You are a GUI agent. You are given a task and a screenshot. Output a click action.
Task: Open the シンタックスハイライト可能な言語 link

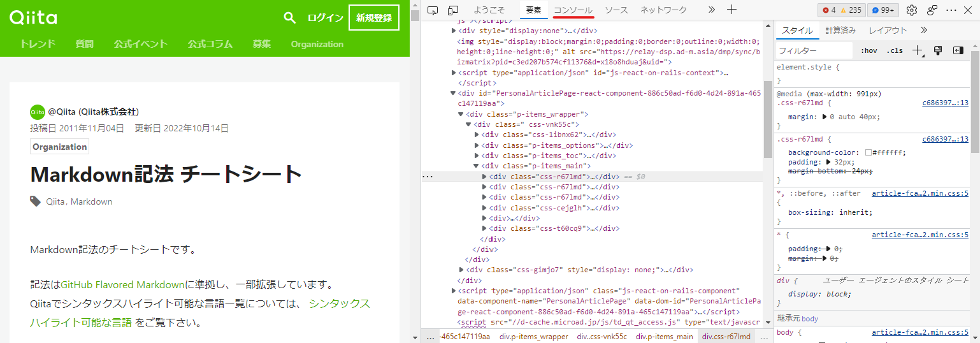click(x=200, y=312)
